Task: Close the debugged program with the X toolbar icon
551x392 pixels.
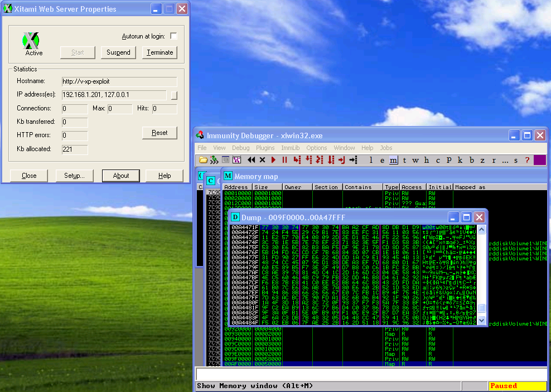Action: click(x=262, y=160)
